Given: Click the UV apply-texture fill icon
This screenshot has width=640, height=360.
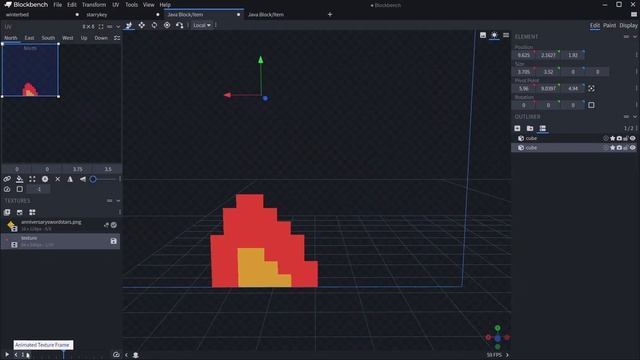Looking at the screenshot, I should point(20,179).
